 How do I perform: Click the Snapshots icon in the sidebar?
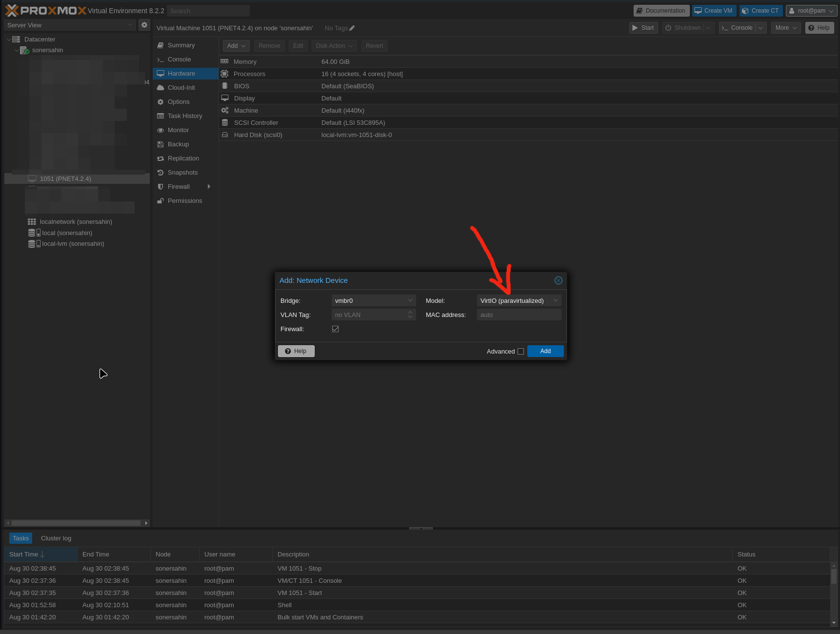click(160, 173)
